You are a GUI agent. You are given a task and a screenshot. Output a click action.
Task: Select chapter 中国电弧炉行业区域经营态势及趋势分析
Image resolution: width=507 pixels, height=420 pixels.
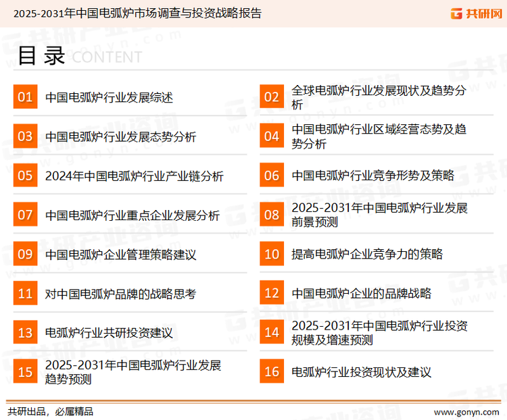[x=379, y=136]
